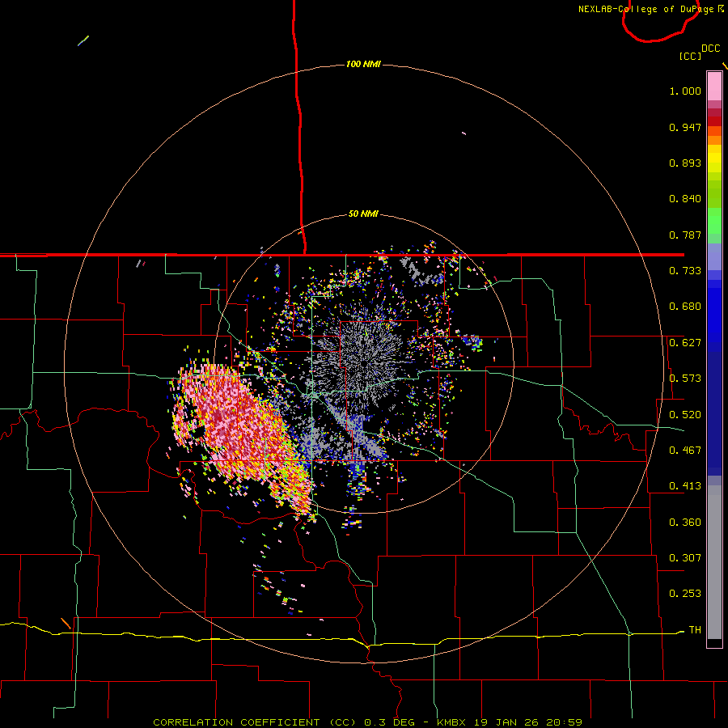Click the 0.840 scale value
The height and width of the screenshot is (728, 728).
point(685,199)
